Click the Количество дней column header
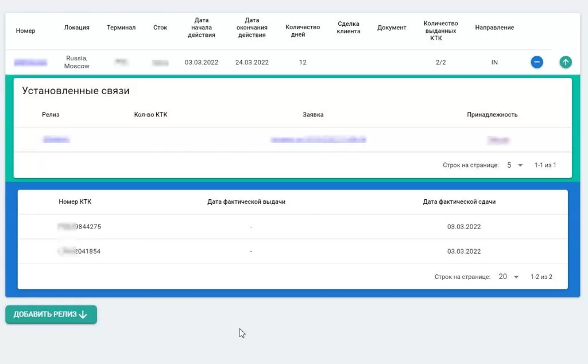 coord(303,27)
